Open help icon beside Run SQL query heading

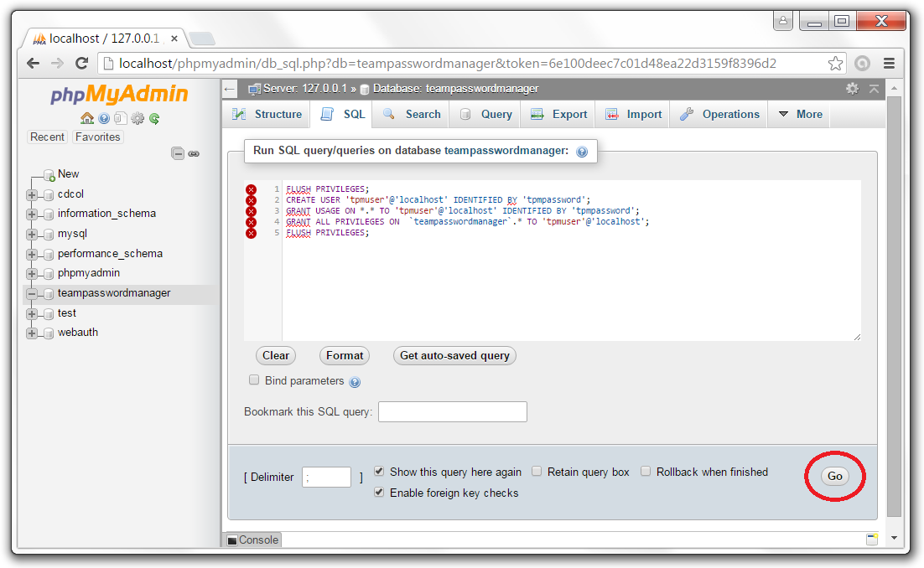pos(582,152)
